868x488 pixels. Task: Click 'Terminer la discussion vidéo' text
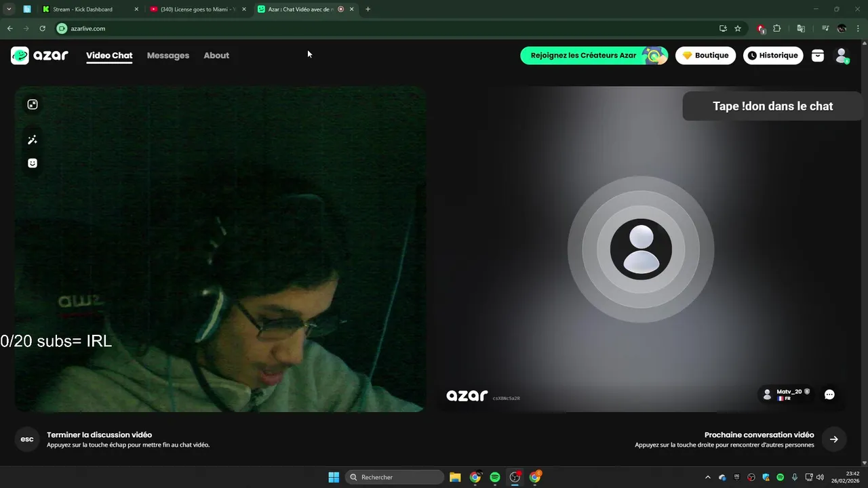[99, 434]
